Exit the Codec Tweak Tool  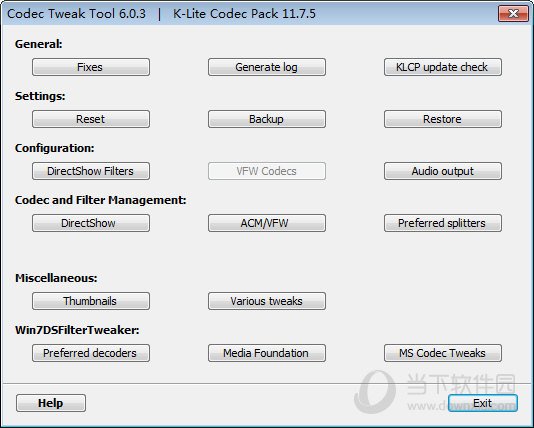[483, 403]
